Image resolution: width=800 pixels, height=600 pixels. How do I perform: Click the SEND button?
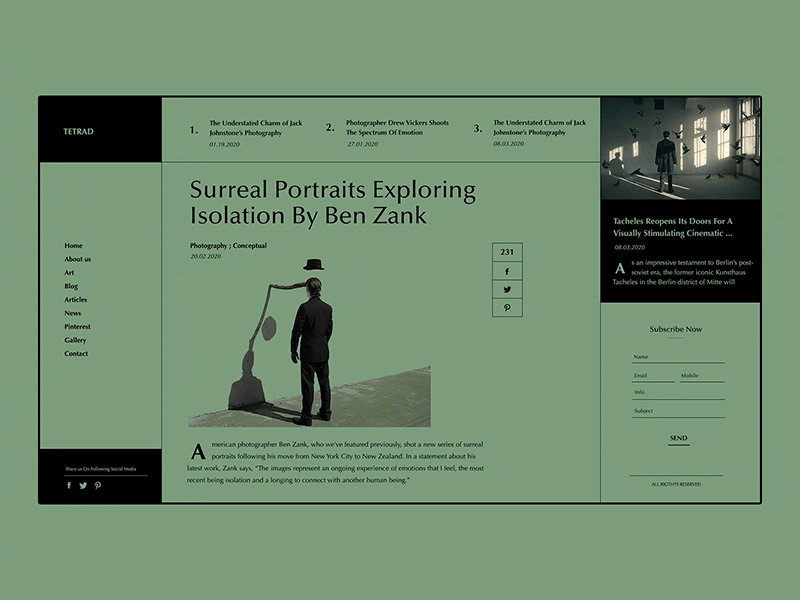point(679,438)
